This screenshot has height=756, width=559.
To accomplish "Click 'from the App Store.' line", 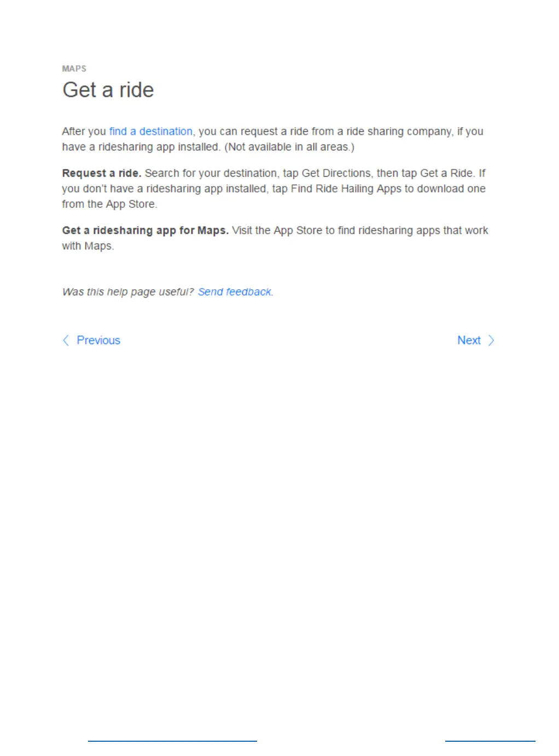I will [x=109, y=204].
